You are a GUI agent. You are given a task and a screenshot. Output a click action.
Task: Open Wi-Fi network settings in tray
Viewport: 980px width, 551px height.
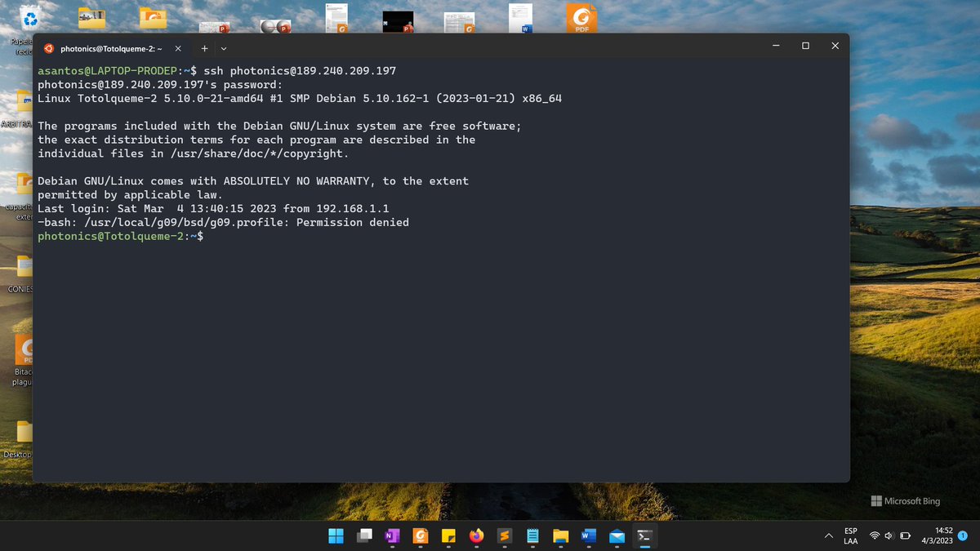(875, 536)
